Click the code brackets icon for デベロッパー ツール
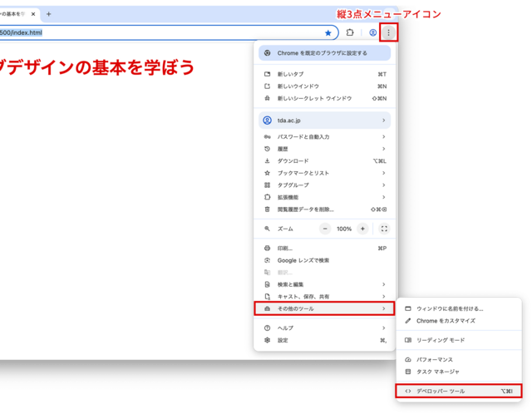 click(x=408, y=392)
